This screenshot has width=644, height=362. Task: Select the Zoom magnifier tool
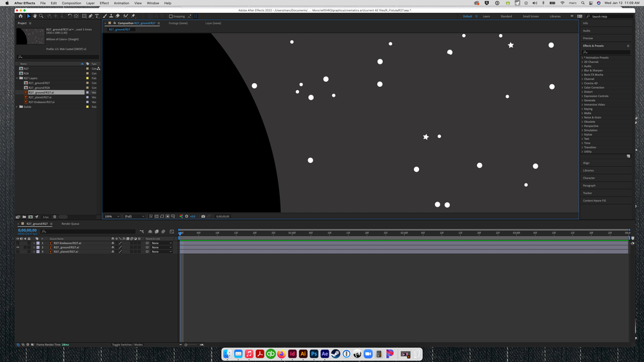(x=41, y=16)
